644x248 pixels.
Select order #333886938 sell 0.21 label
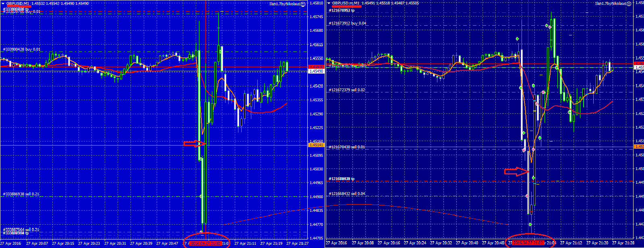pos(21,194)
